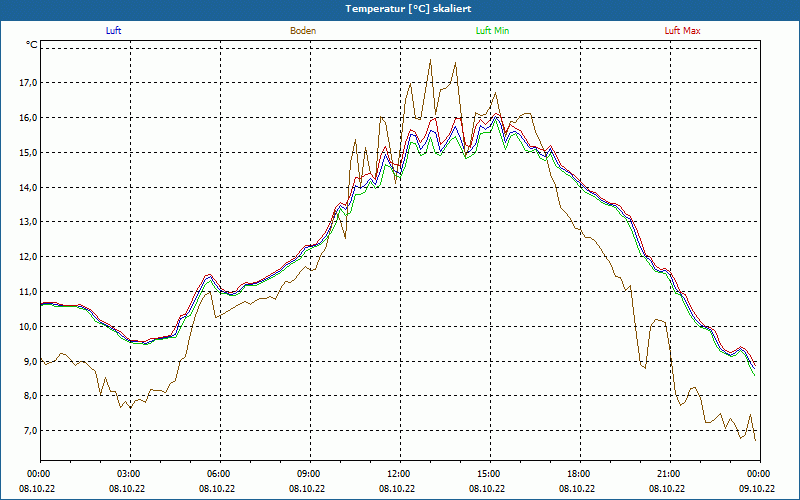Click the 9,0 y-axis value

click(x=30, y=361)
